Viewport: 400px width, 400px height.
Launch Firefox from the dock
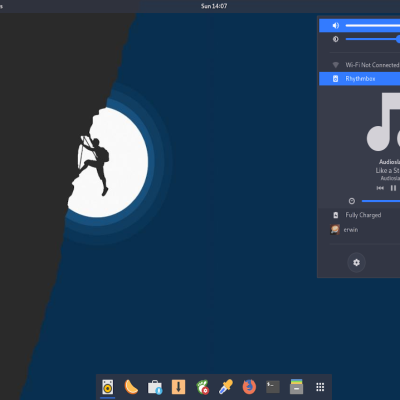point(249,387)
